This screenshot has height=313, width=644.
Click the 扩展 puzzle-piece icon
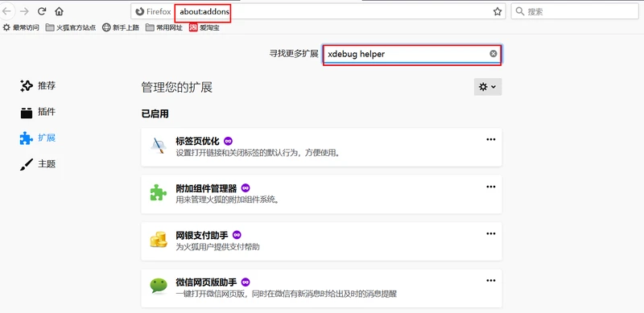[27, 138]
